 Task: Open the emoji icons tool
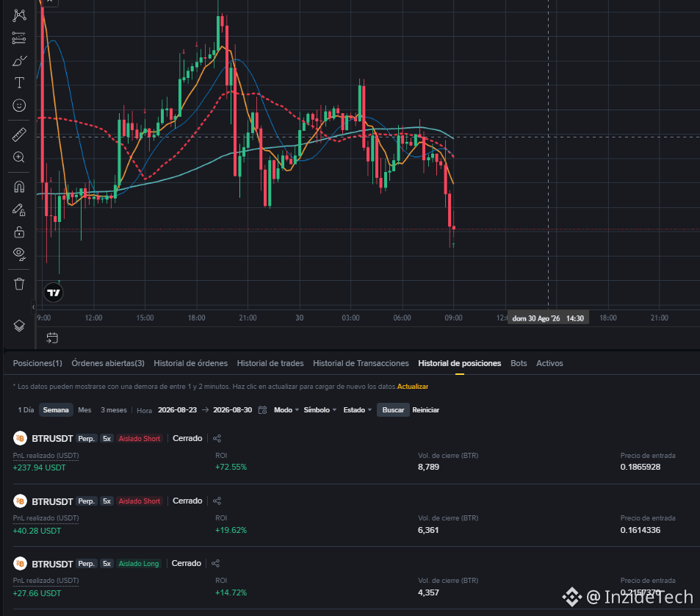click(x=19, y=105)
